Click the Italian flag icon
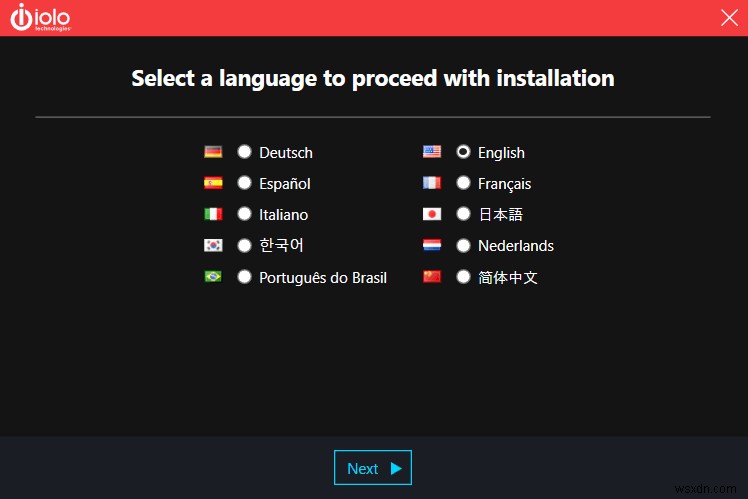The width and height of the screenshot is (748, 499). 213,214
